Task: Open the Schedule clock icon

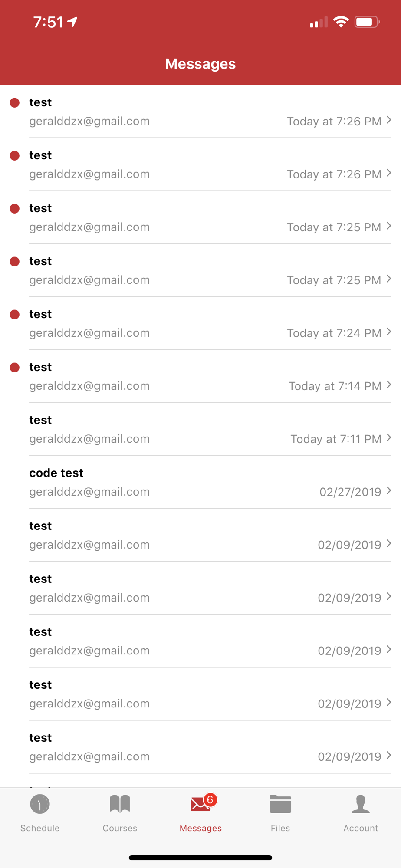Action: coord(40,804)
